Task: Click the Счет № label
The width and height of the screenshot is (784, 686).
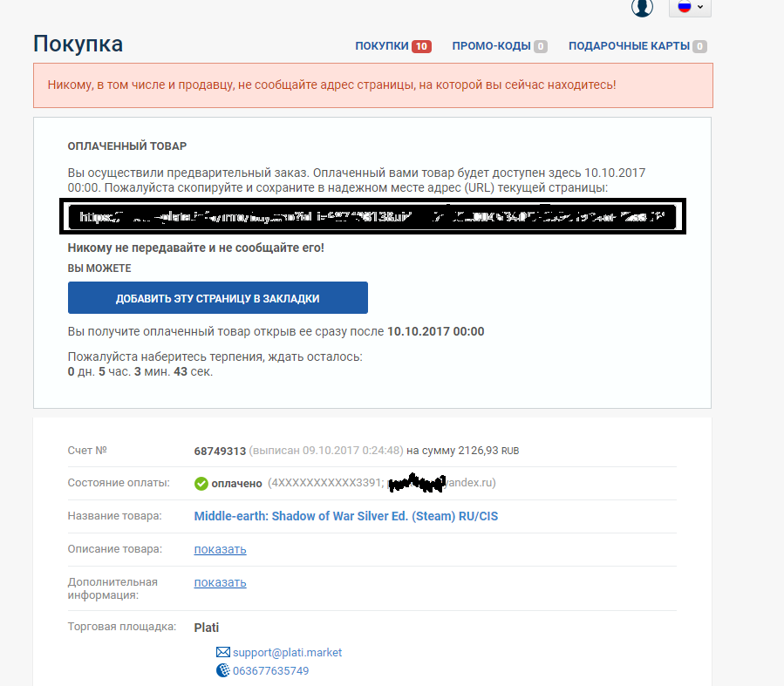Action: point(87,450)
